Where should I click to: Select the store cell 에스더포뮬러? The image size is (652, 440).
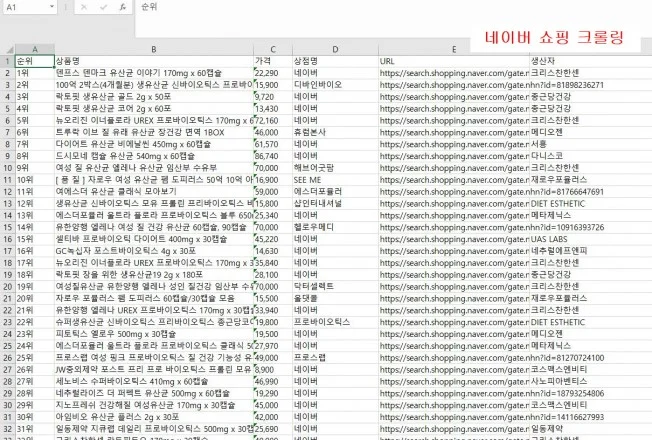335,192
